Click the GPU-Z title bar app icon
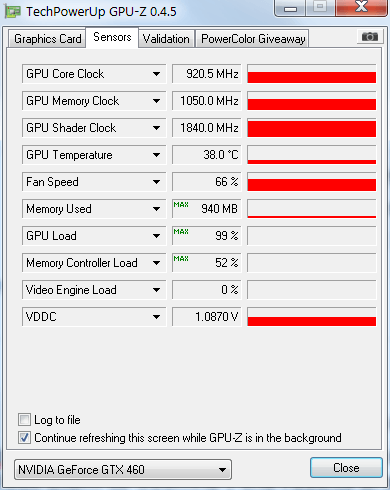390x490 pixels. [x=12, y=12]
